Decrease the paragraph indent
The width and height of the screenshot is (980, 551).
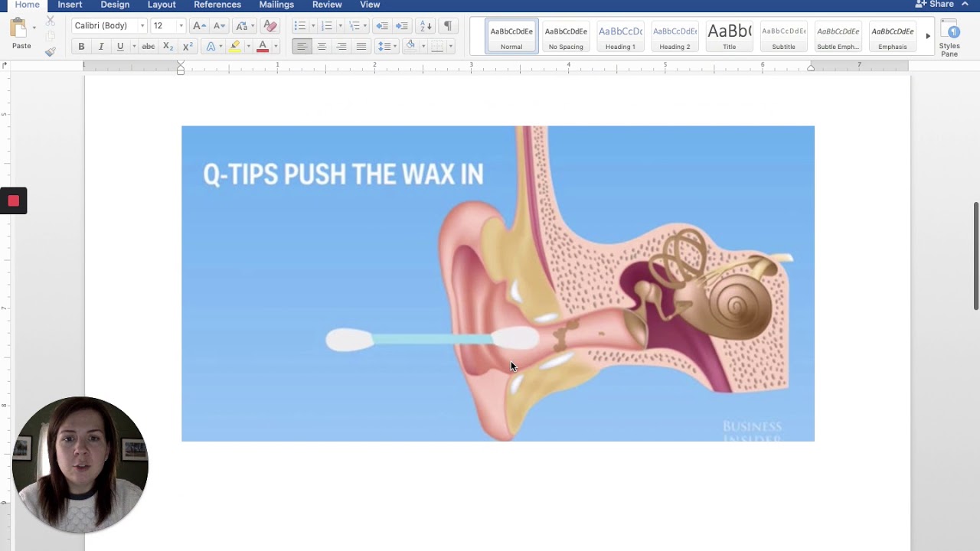[x=382, y=26]
